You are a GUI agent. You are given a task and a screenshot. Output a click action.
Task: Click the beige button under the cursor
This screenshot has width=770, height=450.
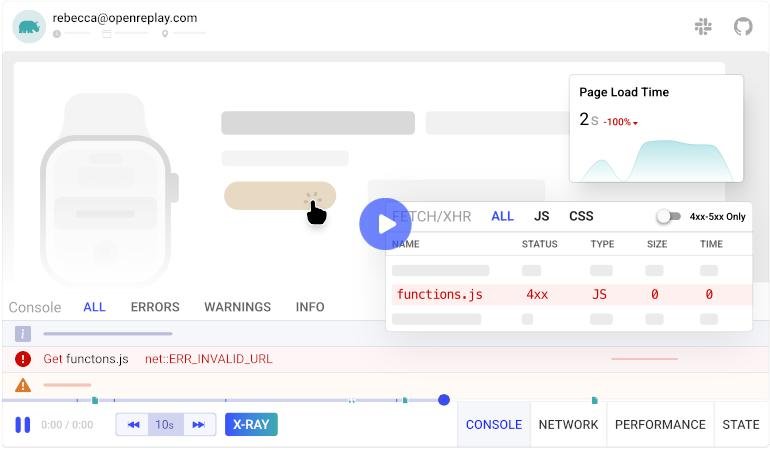coord(280,196)
